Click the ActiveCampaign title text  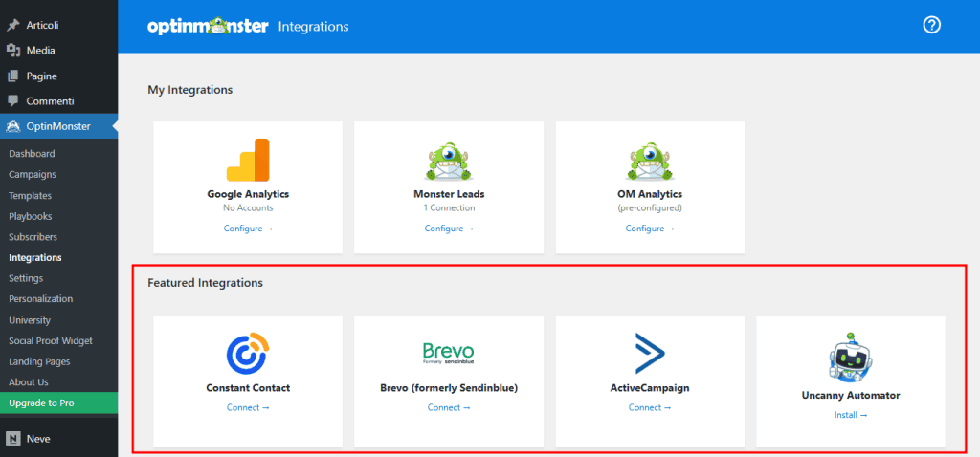(x=650, y=388)
